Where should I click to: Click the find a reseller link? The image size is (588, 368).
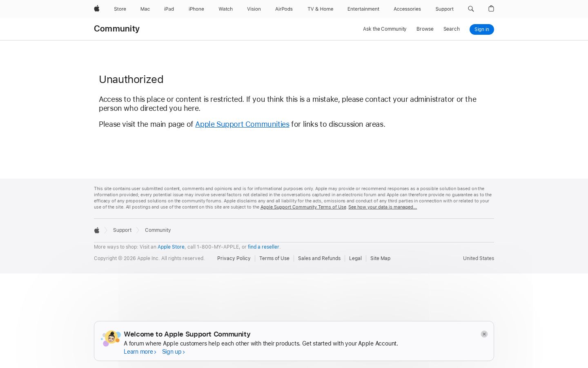click(x=263, y=247)
